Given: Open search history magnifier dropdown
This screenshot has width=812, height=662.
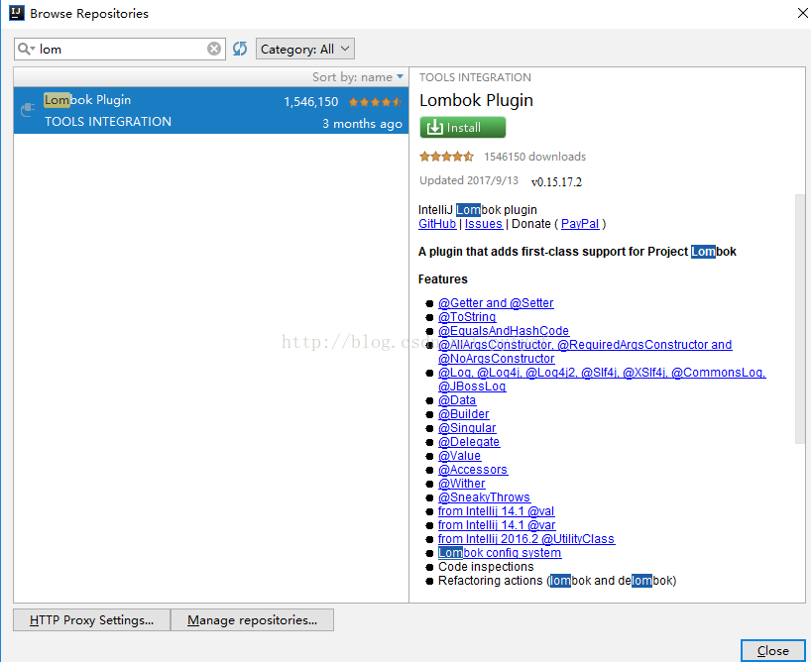Looking at the screenshot, I should (26, 49).
